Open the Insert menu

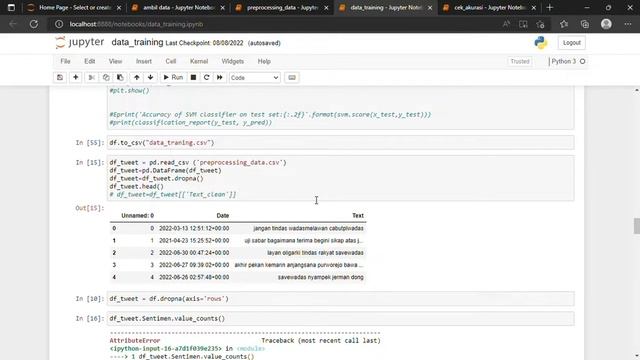point(144,61)
